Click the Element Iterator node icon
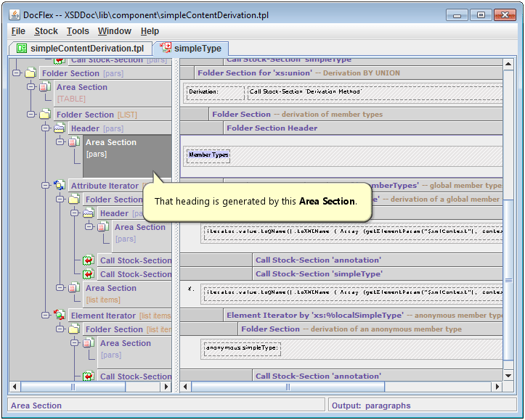 pos(60,316)
